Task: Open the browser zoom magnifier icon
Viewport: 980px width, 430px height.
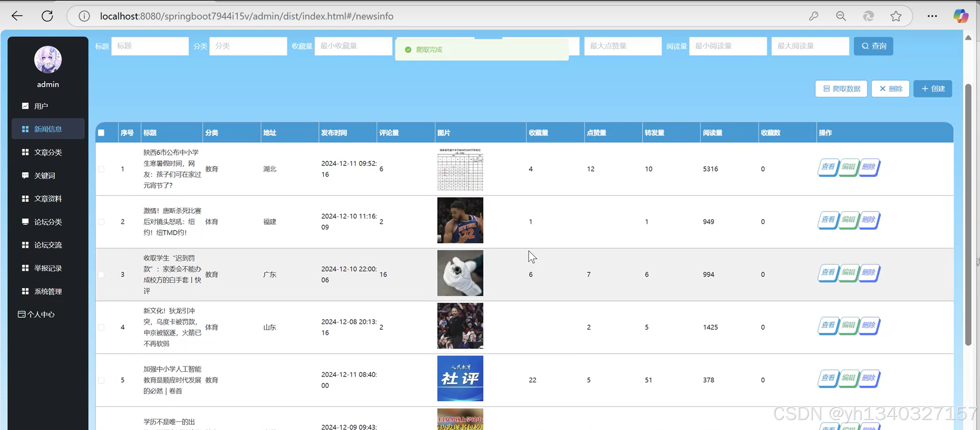Action: [x=841, y=16]
